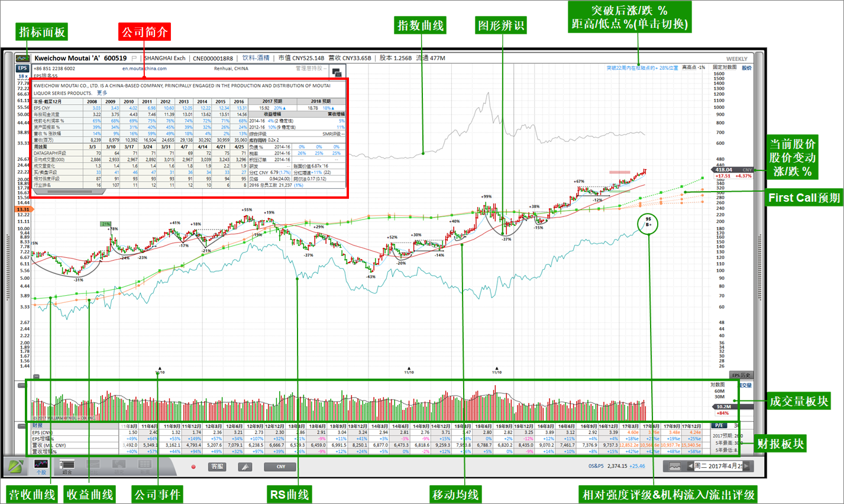Collapse the 财报 financials panel
This screenshot has width=844, height=504.
[22, 425]
